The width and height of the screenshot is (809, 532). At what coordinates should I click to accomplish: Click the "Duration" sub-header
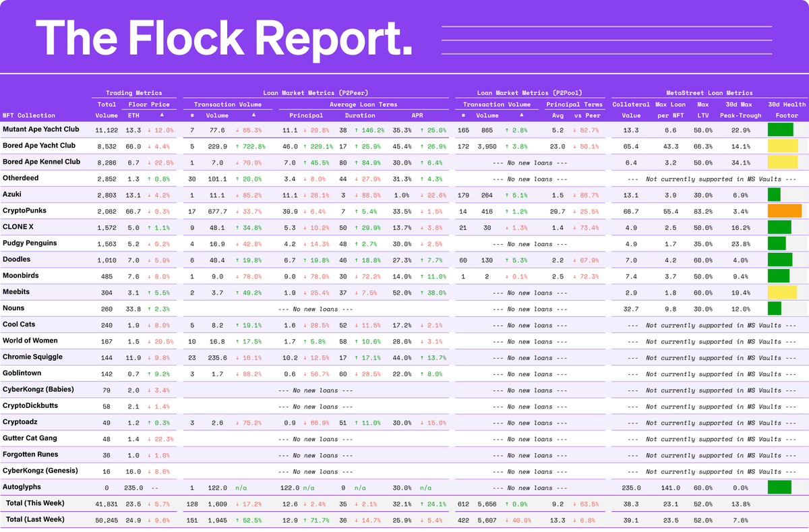pos(360,115)
